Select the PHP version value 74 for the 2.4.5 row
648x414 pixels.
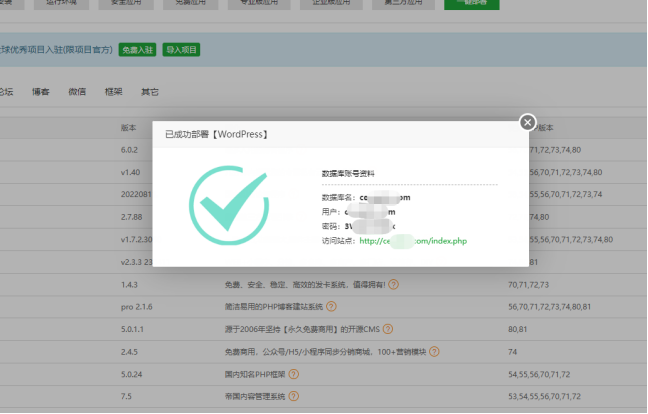tap(512, 352)
